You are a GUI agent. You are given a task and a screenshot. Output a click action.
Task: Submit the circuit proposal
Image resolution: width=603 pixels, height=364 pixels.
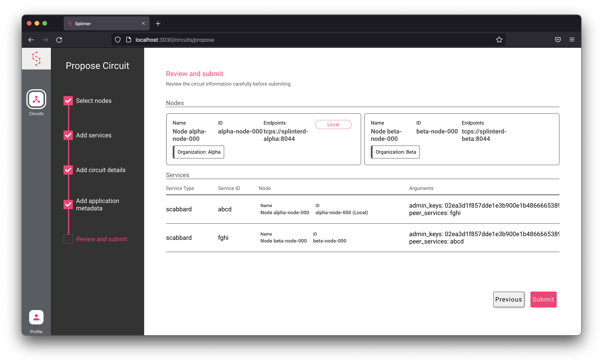pos(543,299)
